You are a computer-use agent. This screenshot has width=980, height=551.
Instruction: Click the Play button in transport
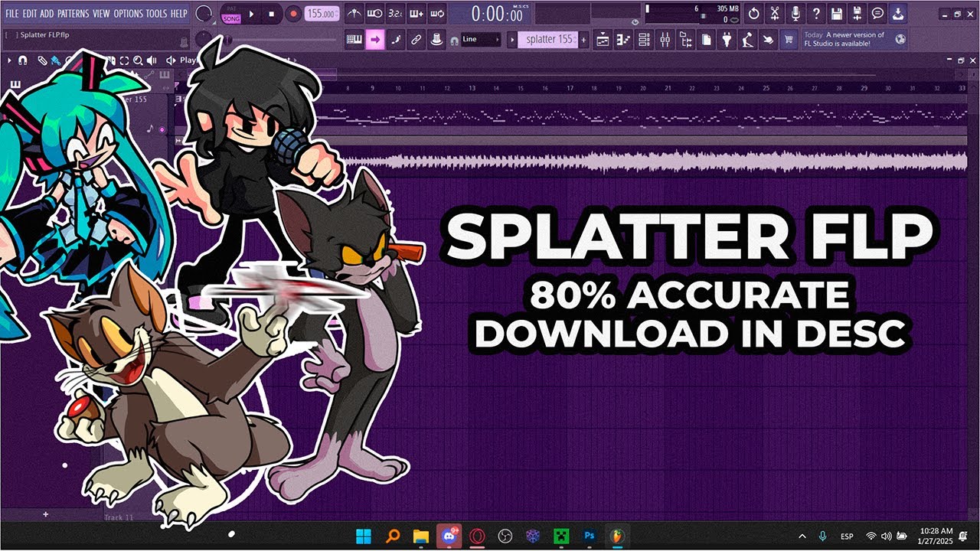tap(251, 14)
